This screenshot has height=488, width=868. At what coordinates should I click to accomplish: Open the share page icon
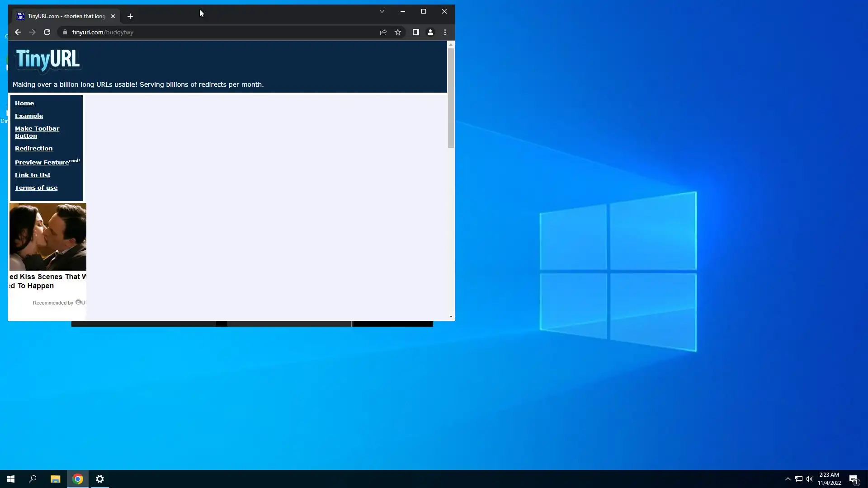[383, 32]
